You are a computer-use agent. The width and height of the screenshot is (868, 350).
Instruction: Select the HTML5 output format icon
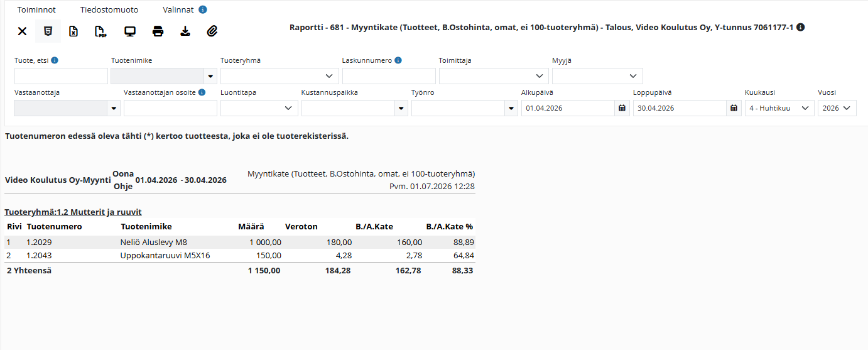point(48,31)
